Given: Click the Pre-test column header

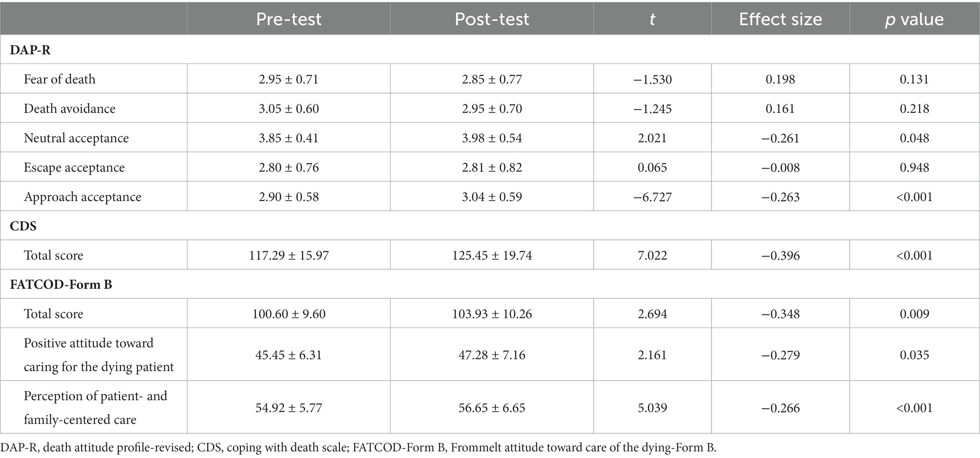Looking at the screenshot, I should click(x=288, y=19).
